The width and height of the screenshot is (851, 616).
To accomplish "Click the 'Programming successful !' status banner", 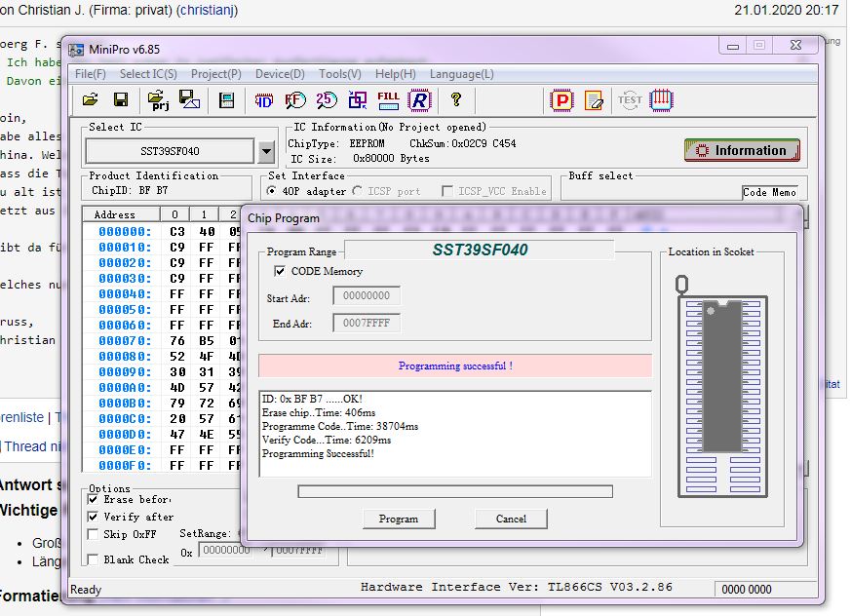I will pyautogui.click(x=455, y=366).
